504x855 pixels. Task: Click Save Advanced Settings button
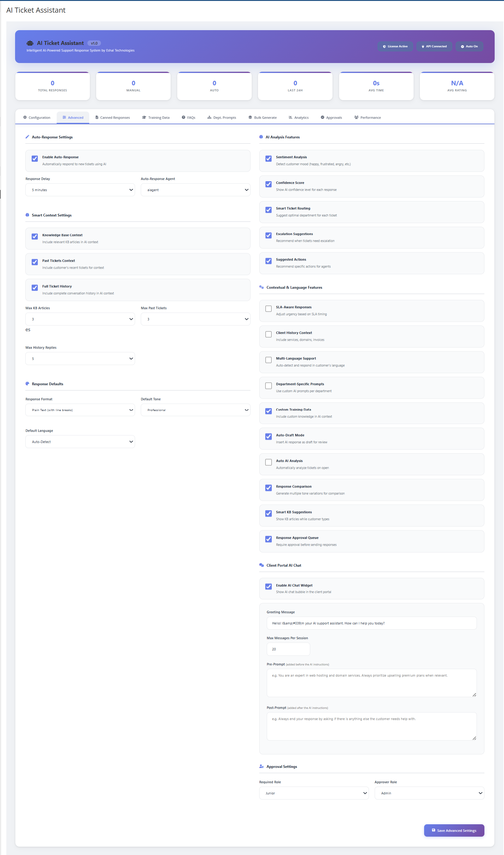coord(454,830)
